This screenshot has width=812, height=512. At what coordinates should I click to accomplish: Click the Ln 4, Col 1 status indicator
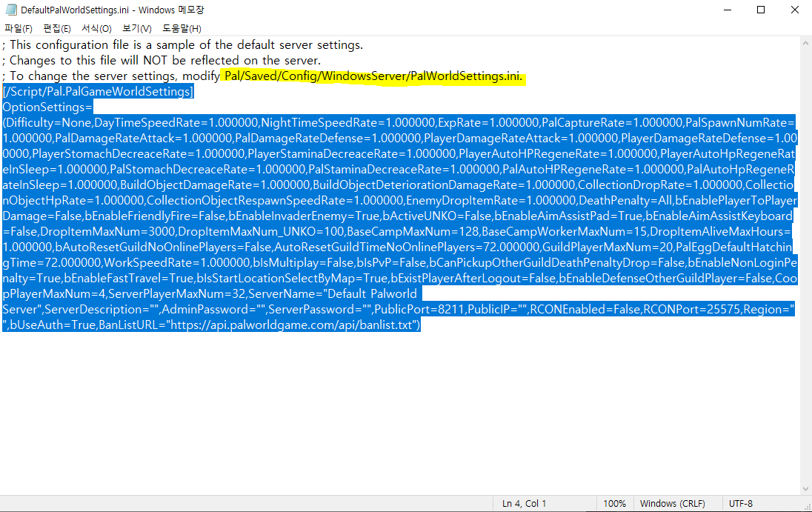524,503
